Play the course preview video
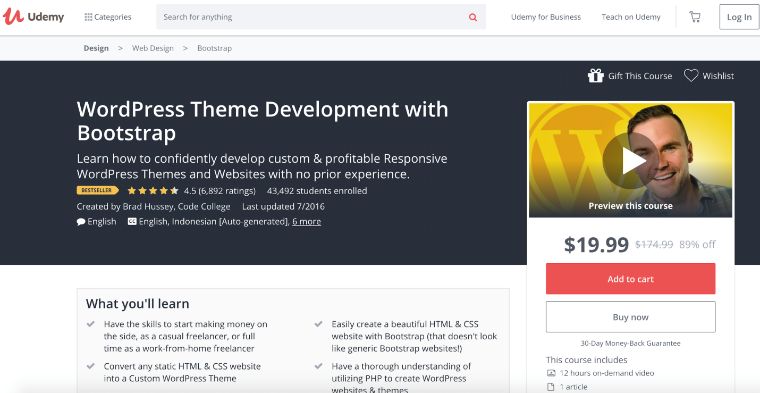 point(630,160)
